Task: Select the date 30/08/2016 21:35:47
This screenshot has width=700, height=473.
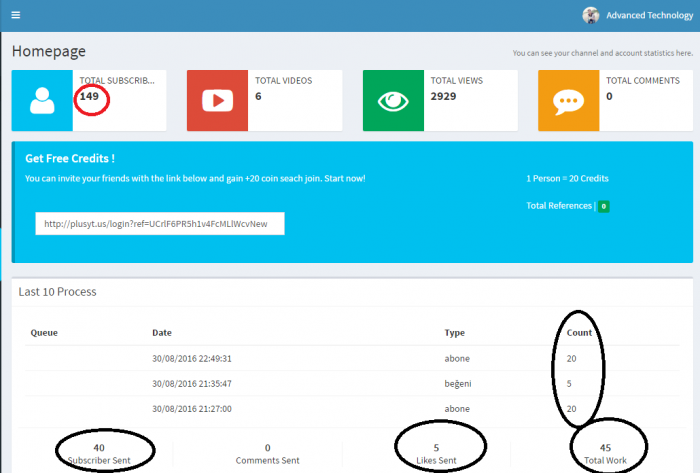Action: click(192, 384)
